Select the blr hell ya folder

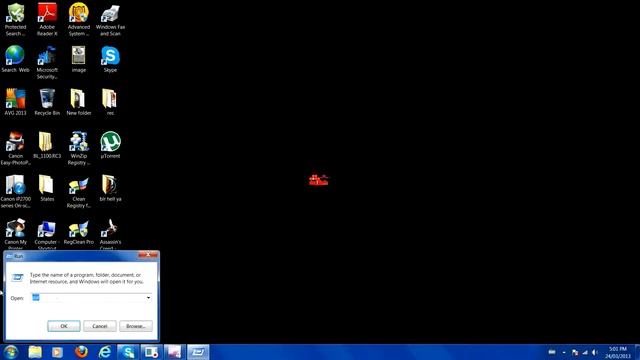tap(110, 188)
